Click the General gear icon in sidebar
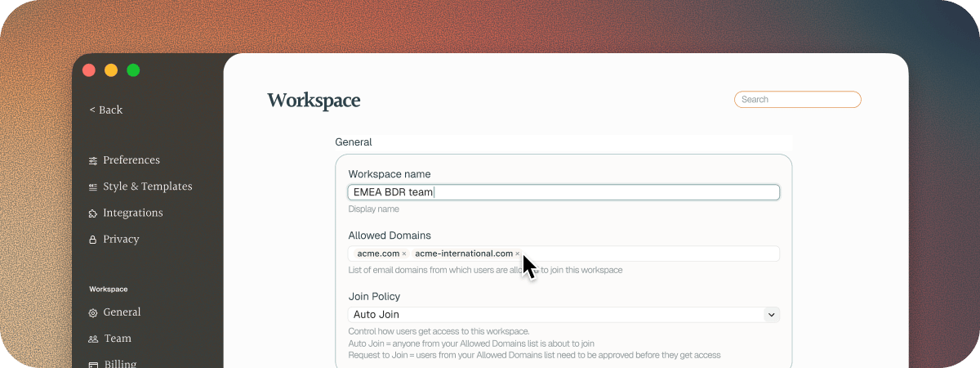This screenshot has width=980, height=368. [93, 312]
